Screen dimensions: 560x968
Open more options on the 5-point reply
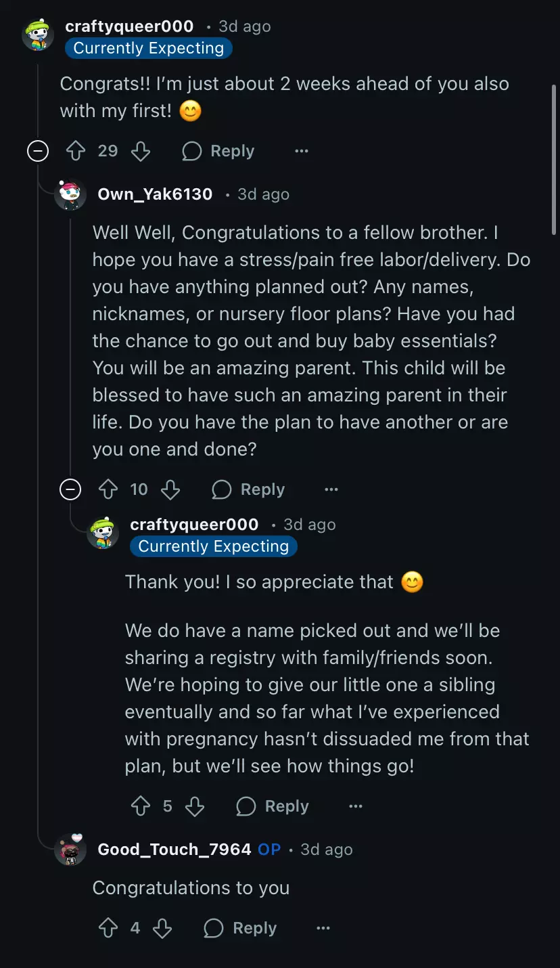point(356,806)
